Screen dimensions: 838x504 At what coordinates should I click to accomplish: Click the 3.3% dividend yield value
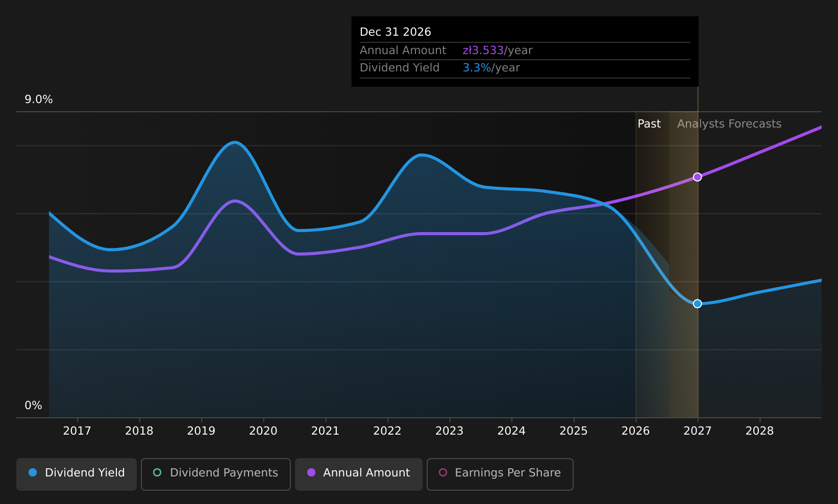(477, 68)
